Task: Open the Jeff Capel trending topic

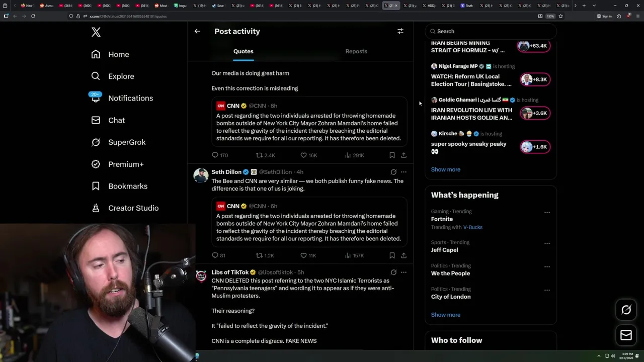Action: (x=444, y=250)
